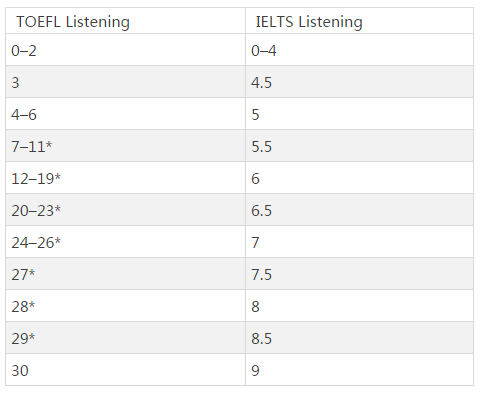Click the IELTS cell showing 4.5

point(359,82)
